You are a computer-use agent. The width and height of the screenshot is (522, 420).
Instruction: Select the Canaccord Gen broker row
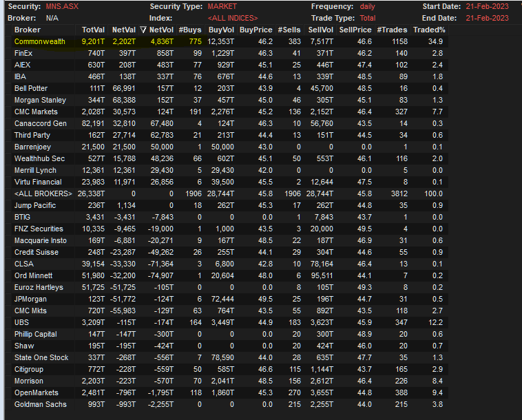click(230, 123)
